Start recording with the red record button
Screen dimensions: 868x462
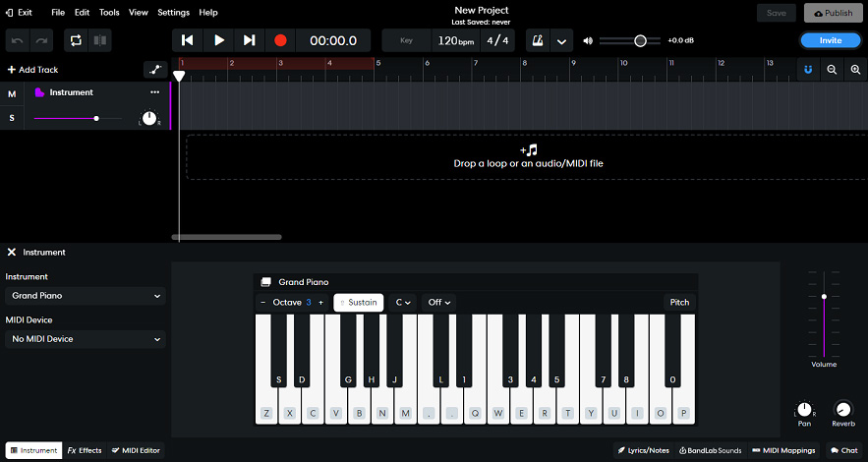tap(280, 40)
